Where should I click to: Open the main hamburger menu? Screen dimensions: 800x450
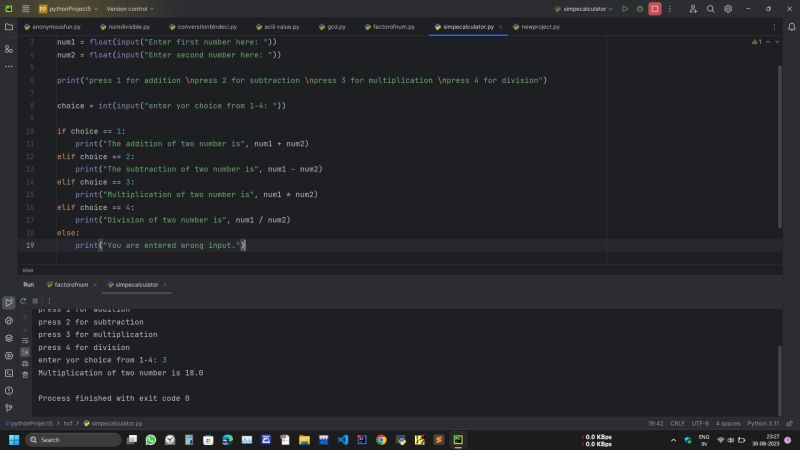tap(26, 9)
